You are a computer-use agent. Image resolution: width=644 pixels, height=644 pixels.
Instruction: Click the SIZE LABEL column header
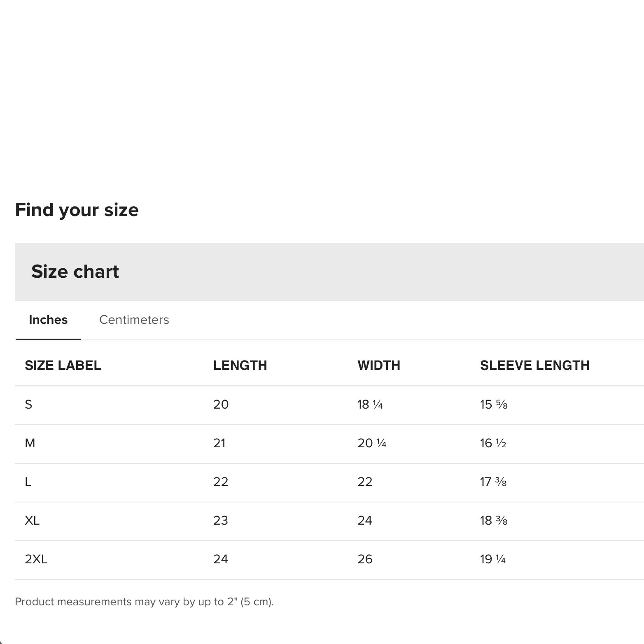click(63, 365)
